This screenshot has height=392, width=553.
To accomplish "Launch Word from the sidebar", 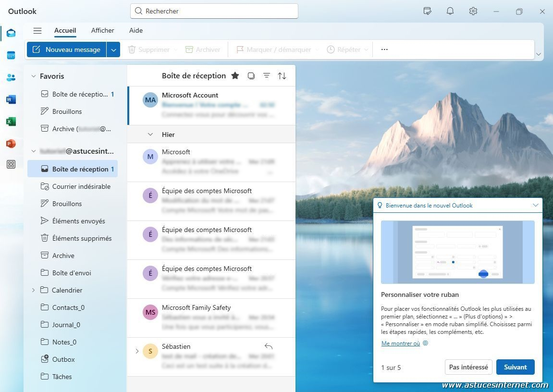I will (x=11, y=100).
